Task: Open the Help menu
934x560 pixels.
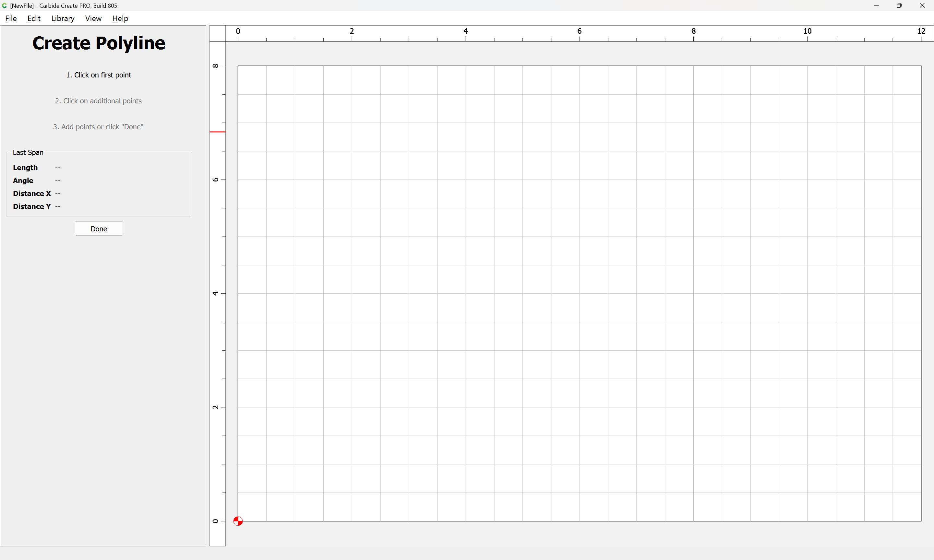Action: (x=120, y=18)
